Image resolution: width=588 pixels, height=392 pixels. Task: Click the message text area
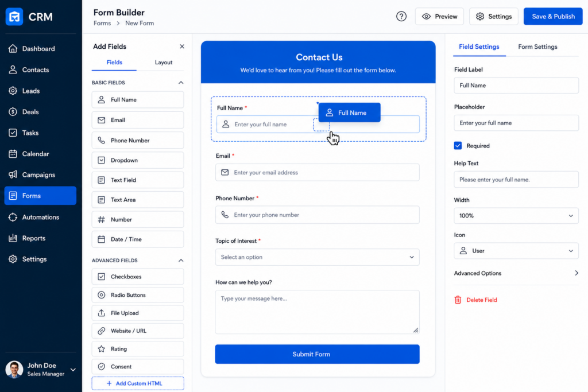pos(317,312)
